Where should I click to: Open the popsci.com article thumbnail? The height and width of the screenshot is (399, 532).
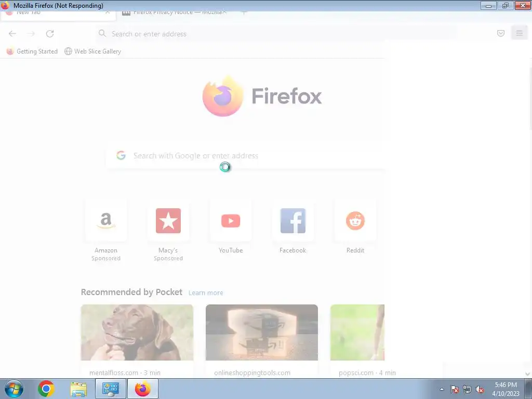[x=357, y=332]
